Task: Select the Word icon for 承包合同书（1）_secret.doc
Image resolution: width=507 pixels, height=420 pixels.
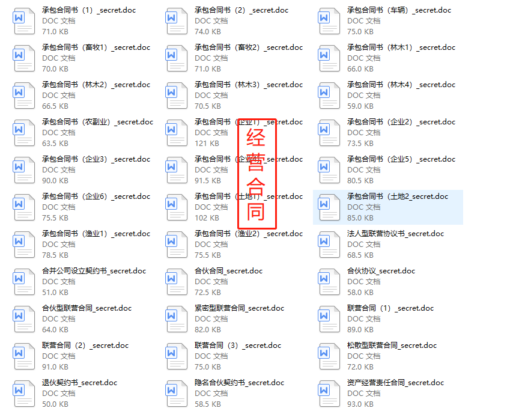Action: (23, 21)
